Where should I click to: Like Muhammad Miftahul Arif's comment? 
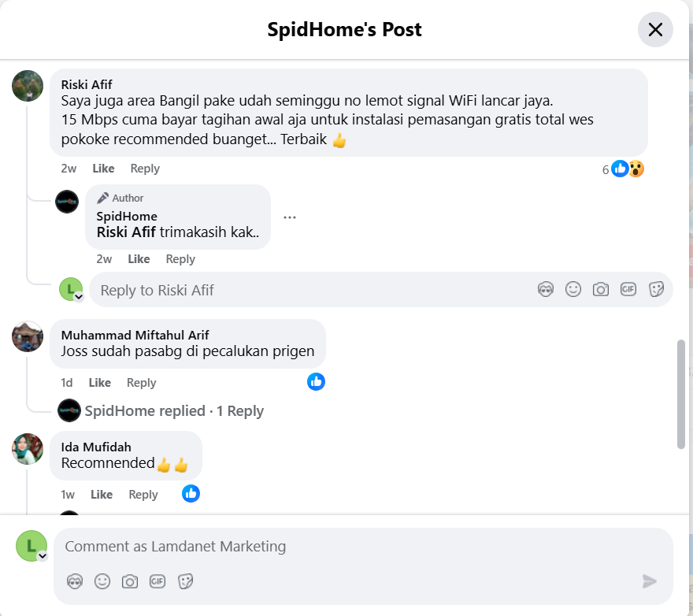coord(100,382)
